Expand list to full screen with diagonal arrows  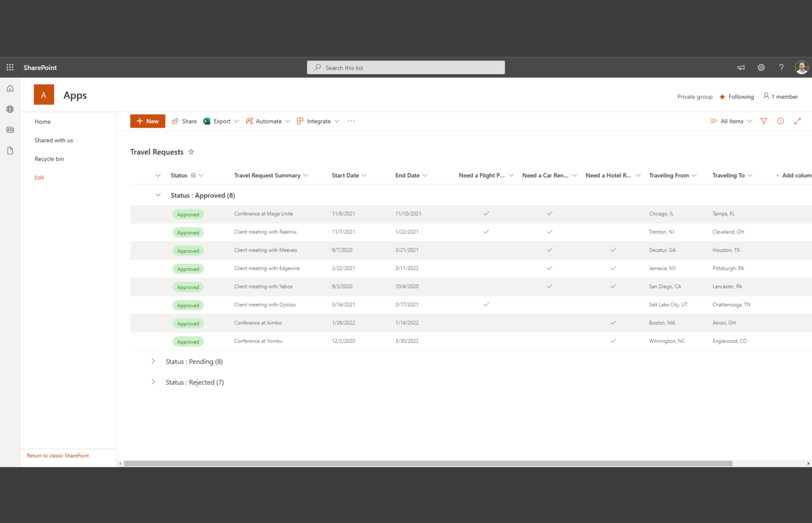798,121
